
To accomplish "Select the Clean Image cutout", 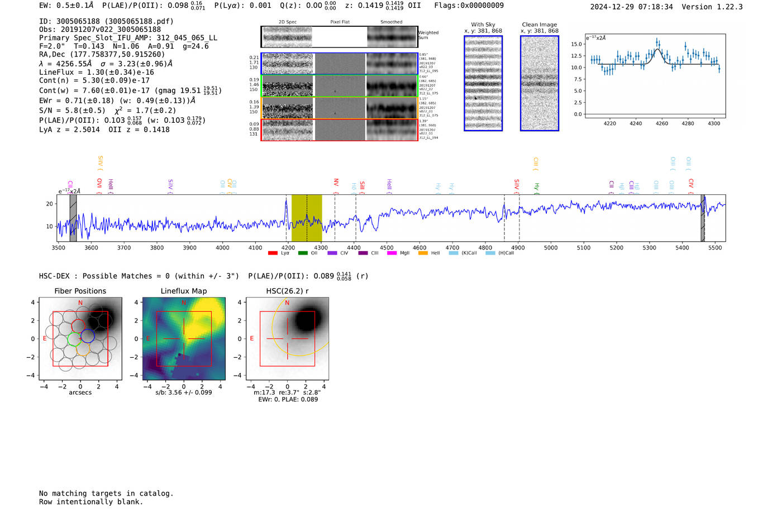I will (540, 83).
